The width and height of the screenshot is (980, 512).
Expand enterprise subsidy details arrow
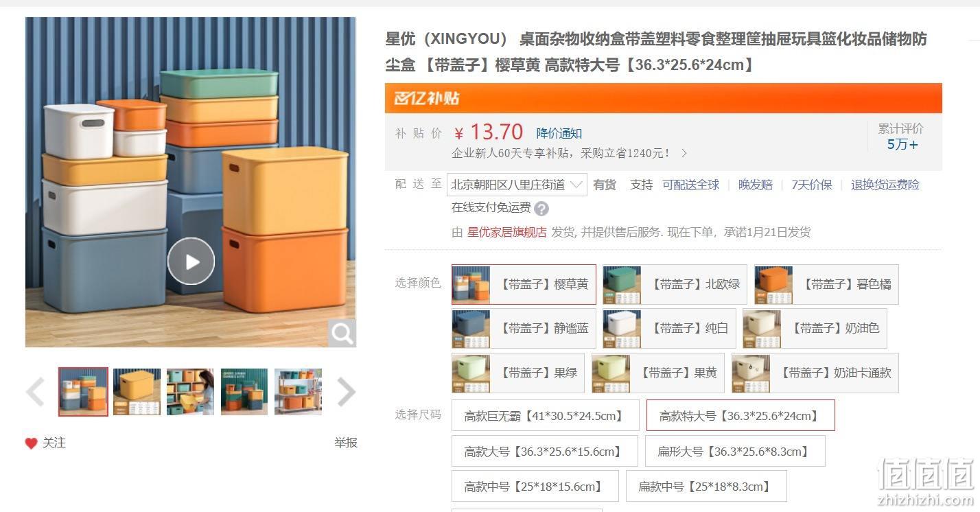pos(684,153)
